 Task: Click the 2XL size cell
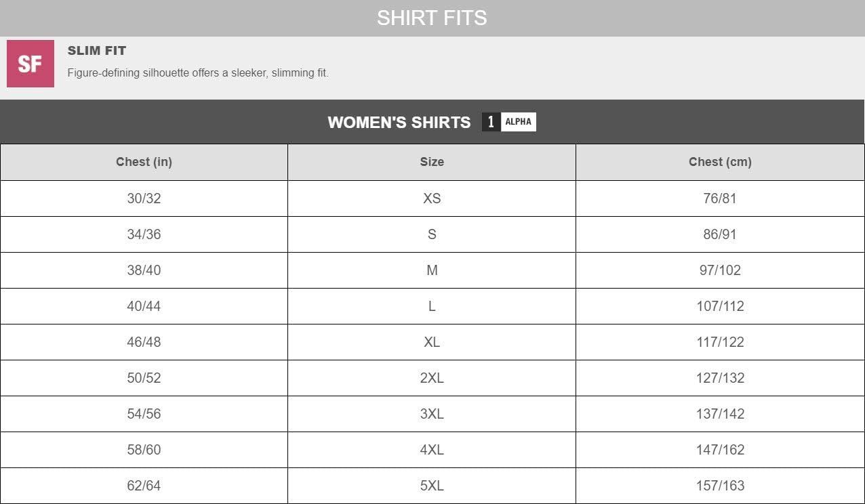(432, 378)
